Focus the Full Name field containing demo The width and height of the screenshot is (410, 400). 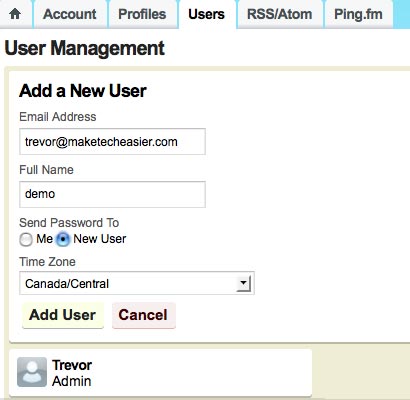[112, 194]
